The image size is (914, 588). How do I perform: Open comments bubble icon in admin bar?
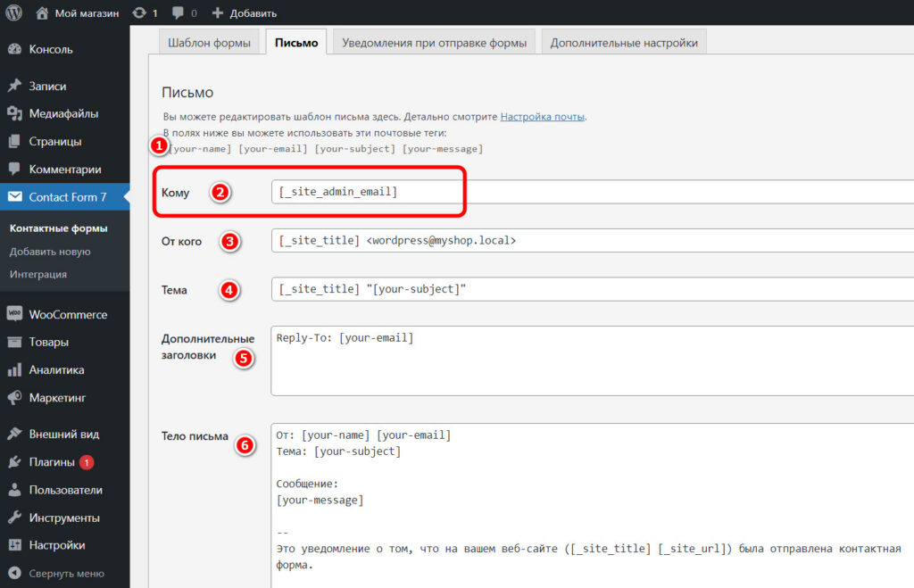tap(178, 12)
